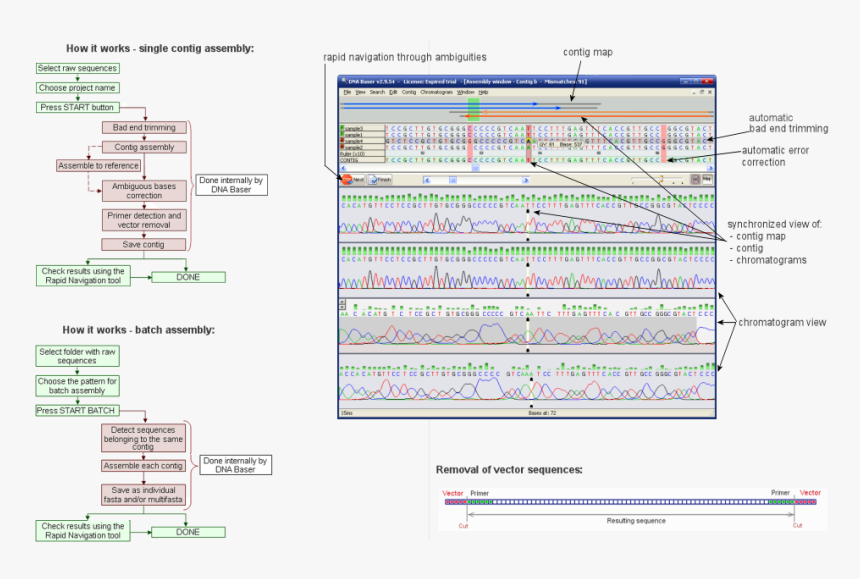Click the Next ambiguity button
Image resolution: width=860 pixels, height=579 pixels.
pos(353,179)
